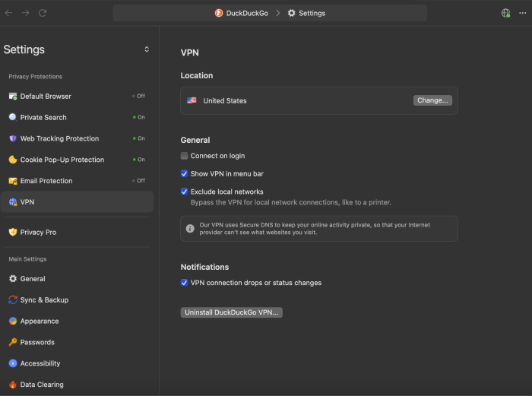The width and height of the screenshot is (532, 396).
Task: Click the Privacy Protections section label
Action: tap(35, 77)
